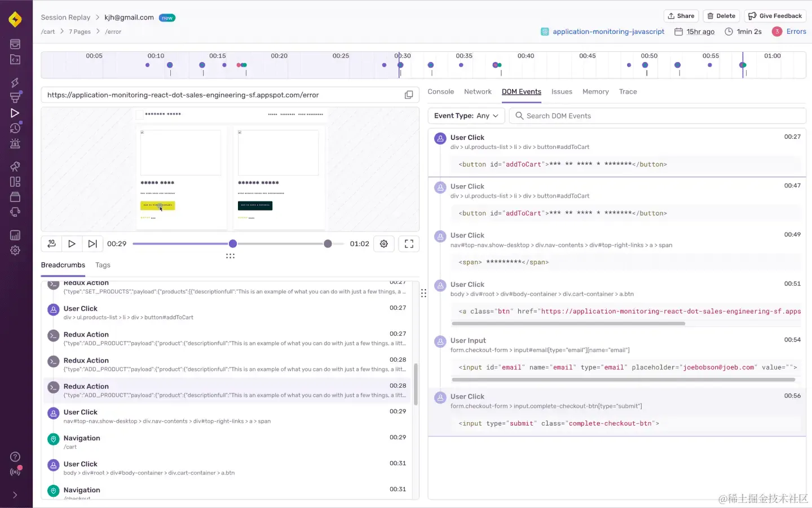Click the horizontal scrollbar under the a.btn code
Screen dimensions: 812x508
point(568,324)
